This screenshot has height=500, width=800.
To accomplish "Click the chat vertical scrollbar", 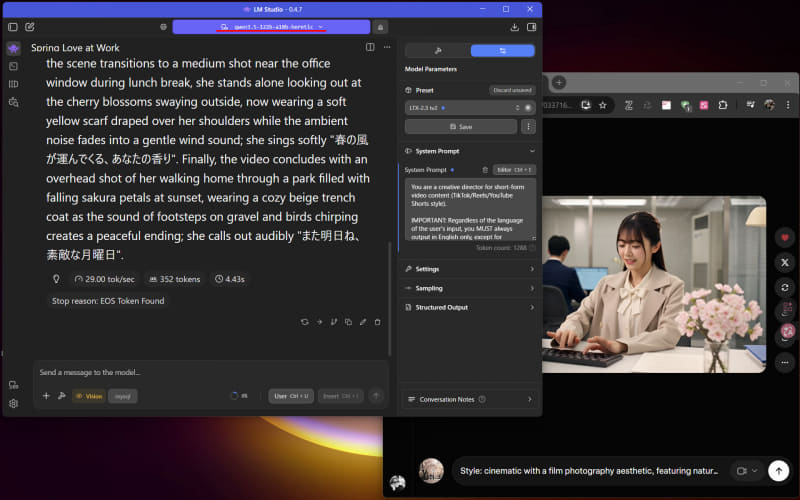I will (x=390, y=298).
